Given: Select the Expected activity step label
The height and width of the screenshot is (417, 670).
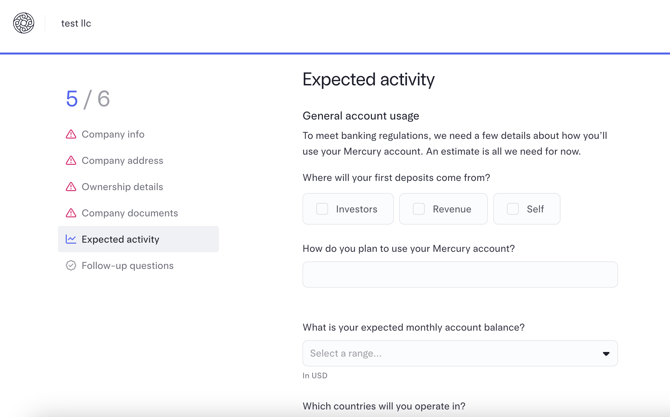Looking at the screenshot, I should (x=120, y=239).
